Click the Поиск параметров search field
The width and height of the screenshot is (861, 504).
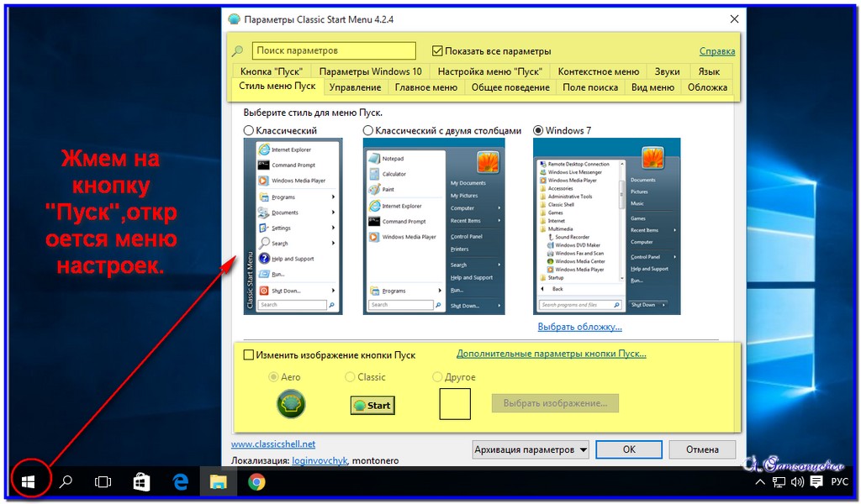coord(334,50)
